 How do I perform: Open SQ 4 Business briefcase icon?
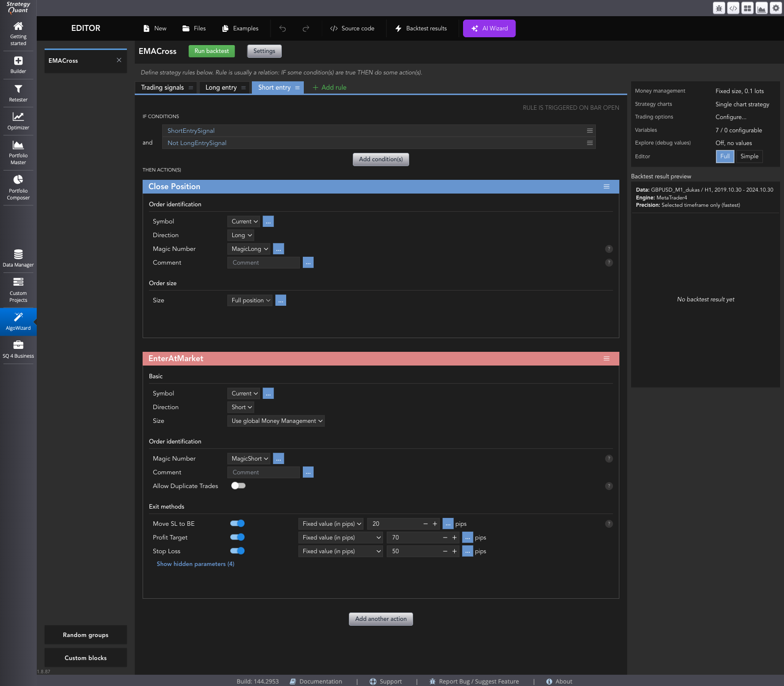coord(18,345)
